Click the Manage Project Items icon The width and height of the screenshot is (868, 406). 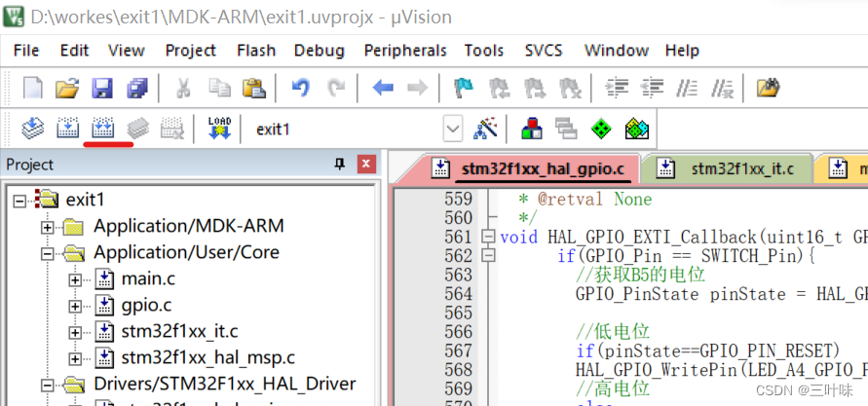pos(532,129)
